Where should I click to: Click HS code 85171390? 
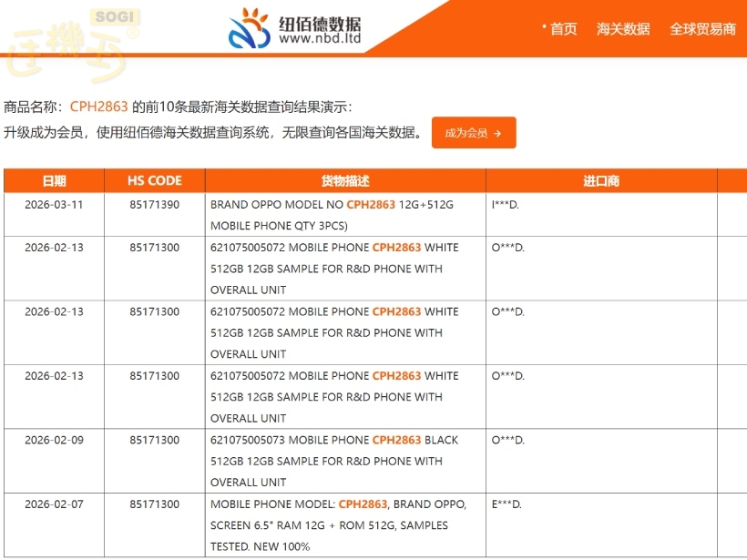tap(154, 205)
